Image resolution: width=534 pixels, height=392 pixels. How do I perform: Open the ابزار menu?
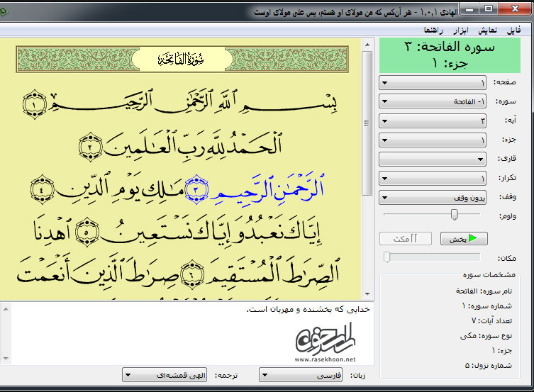pyautogui.click(x=460, y=30)
